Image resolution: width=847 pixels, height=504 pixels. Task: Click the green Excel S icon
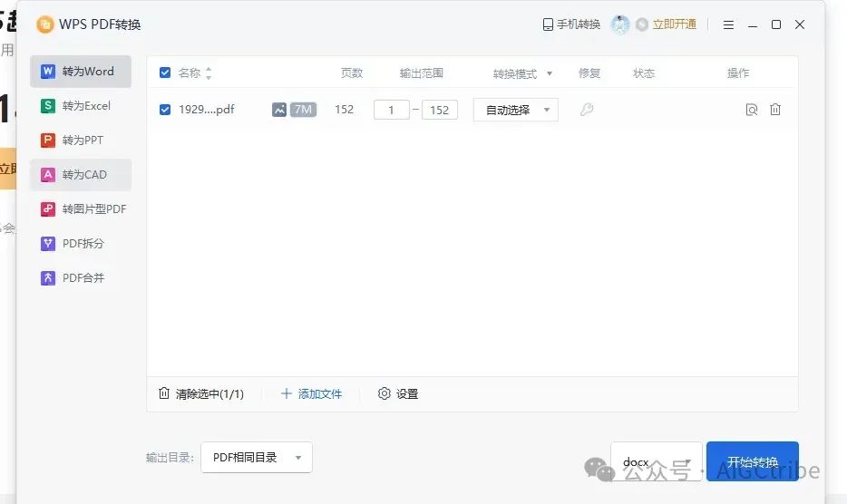[48, 106]
